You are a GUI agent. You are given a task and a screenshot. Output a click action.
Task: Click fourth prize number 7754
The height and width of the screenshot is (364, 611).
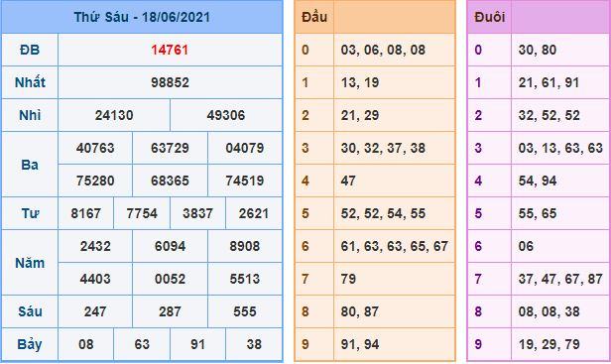(142, 213)
